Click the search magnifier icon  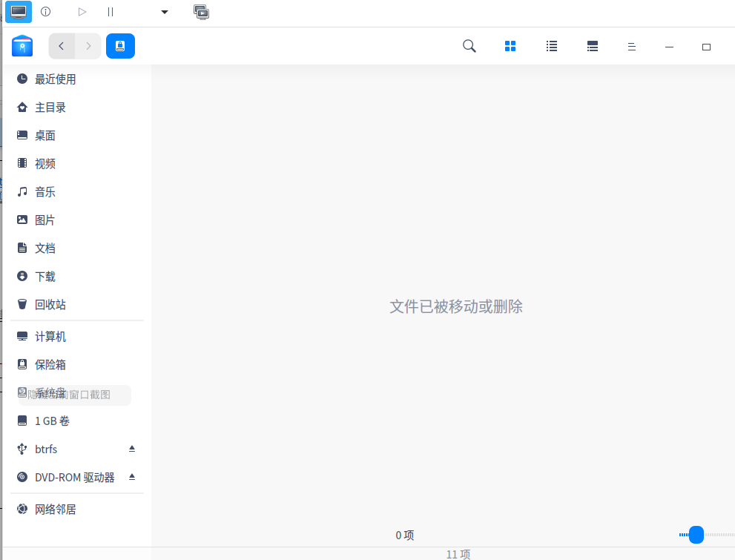point(469,46)
